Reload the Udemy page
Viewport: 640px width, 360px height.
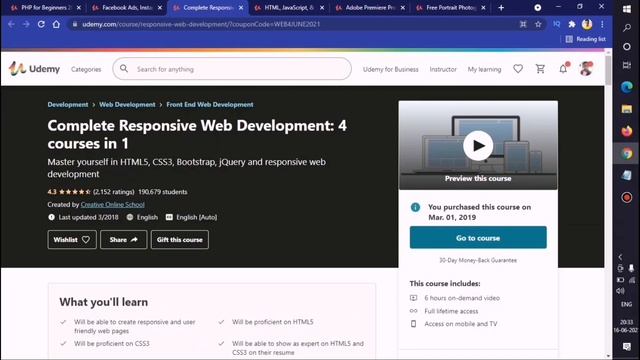pyautogui.click(x=41, y=24)
